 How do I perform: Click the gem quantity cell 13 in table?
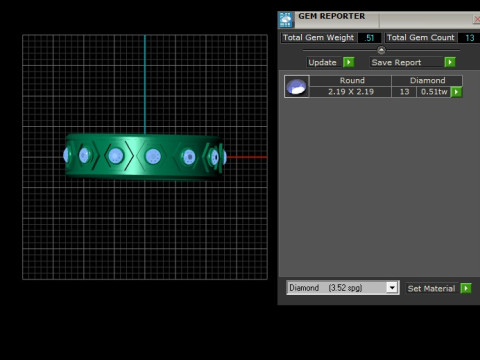point(404,92)
